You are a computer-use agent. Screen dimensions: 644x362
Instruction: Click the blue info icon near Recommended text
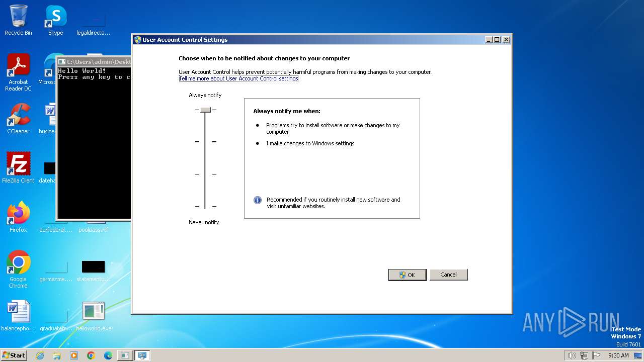258,200
